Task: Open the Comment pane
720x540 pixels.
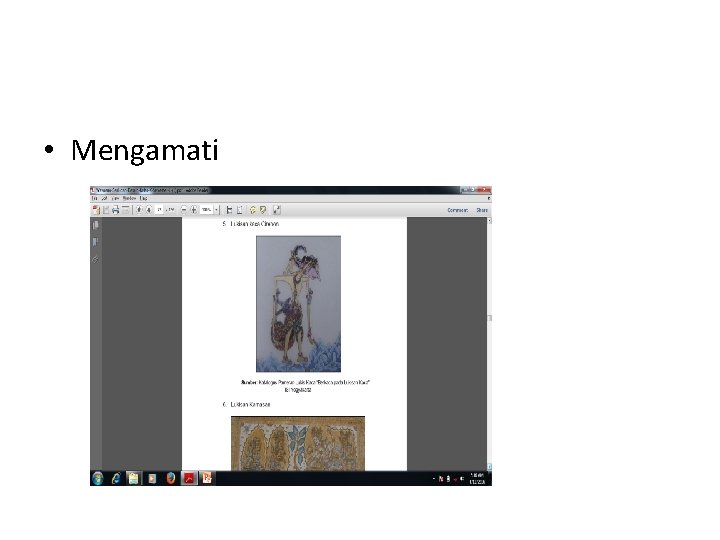Action: click(x=457, y=210)
